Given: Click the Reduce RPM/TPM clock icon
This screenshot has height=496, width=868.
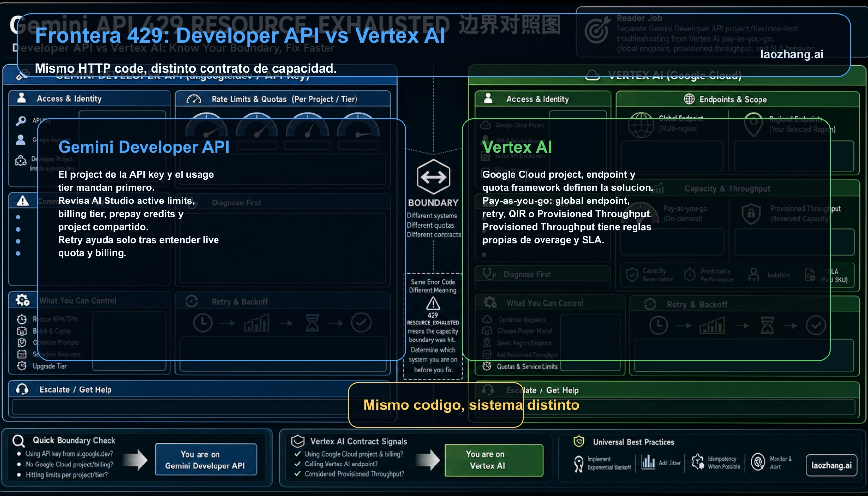Looking at the screenshot, I should tap(22, 319).
